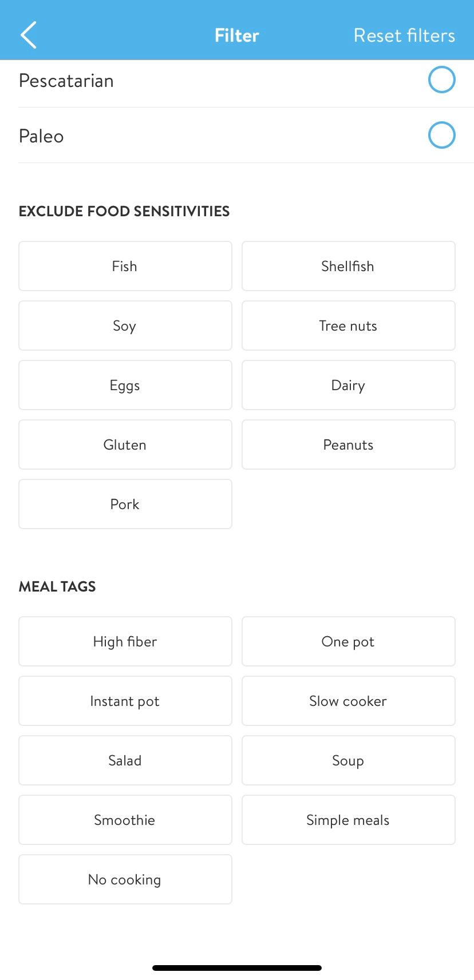Tap the Pork exclusion button
The width and height of the screenshot is (474, 980).
pyautogui.click(x=125, y=504)
